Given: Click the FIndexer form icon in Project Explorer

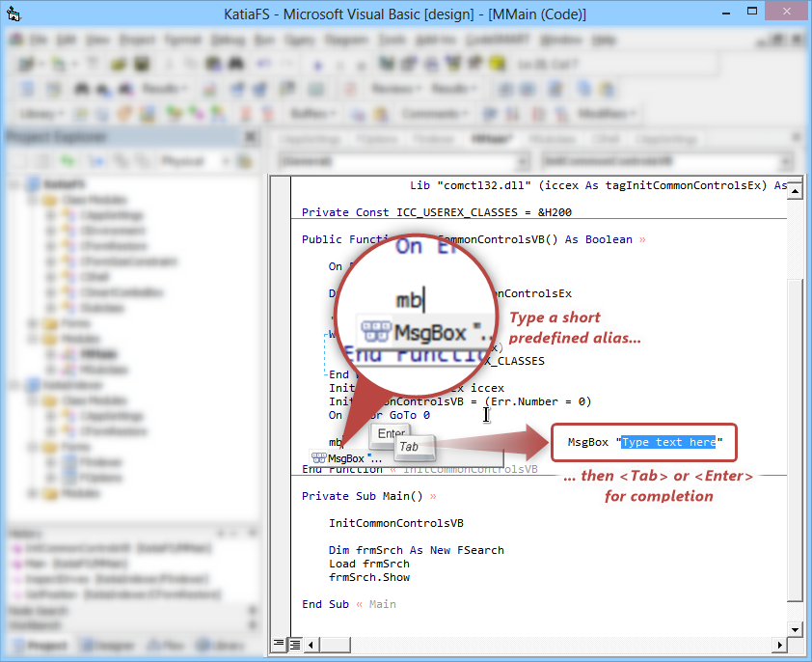Looking at the screenshot, I should pos(70,462).
